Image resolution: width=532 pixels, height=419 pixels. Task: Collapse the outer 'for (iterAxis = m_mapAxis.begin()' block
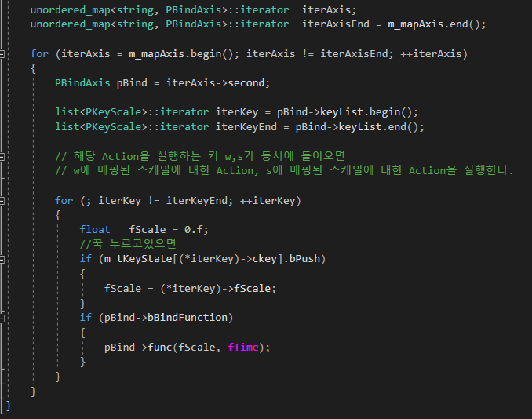(2, 54)
